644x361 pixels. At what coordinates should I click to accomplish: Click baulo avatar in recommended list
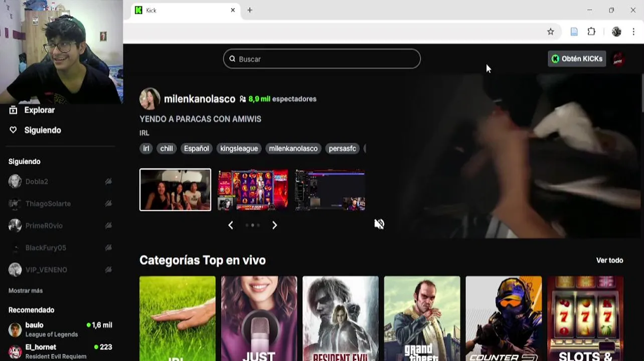coord(15,329)
